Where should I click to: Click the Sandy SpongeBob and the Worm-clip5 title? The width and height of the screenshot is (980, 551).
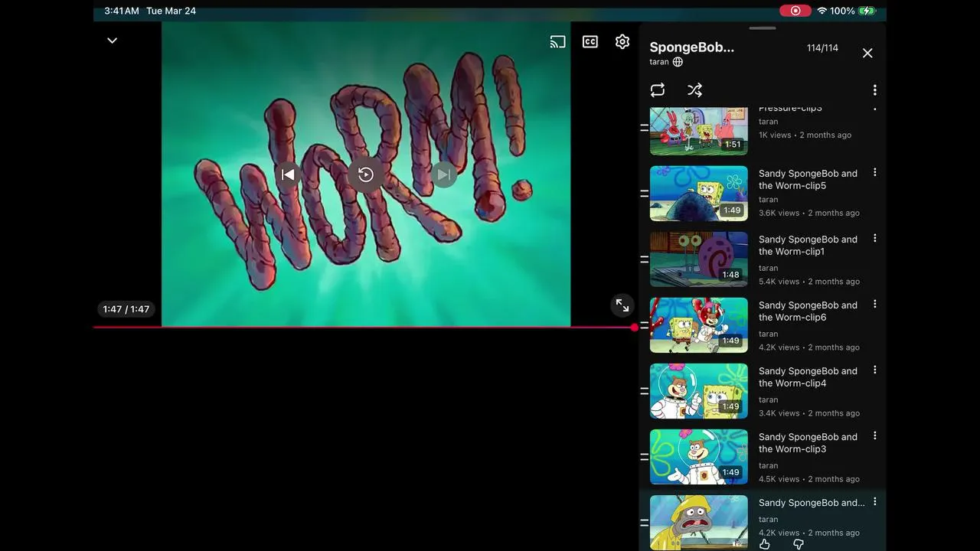tap(808, 180)
